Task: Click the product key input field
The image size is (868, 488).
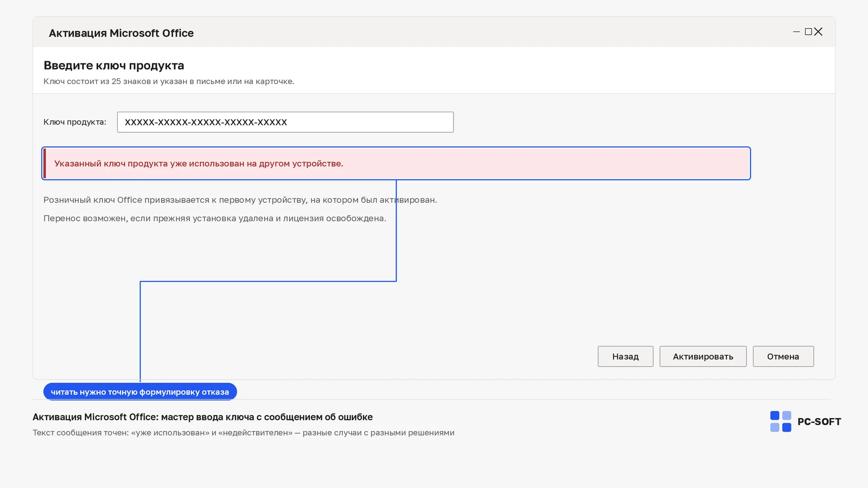Action: [285, 122]
